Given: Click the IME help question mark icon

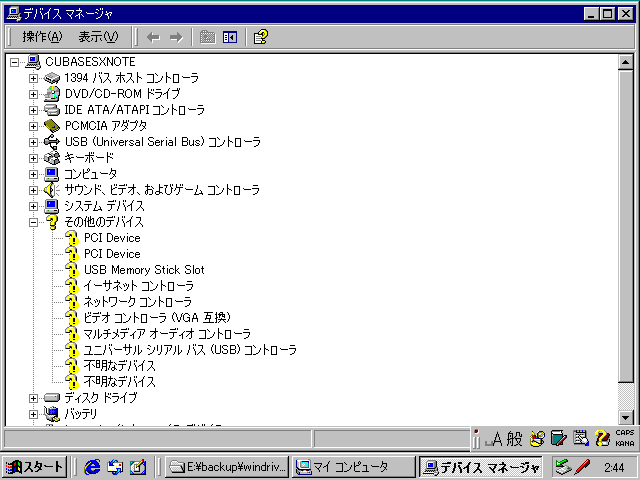Looking at the screenshot, I should pos(602,439).
